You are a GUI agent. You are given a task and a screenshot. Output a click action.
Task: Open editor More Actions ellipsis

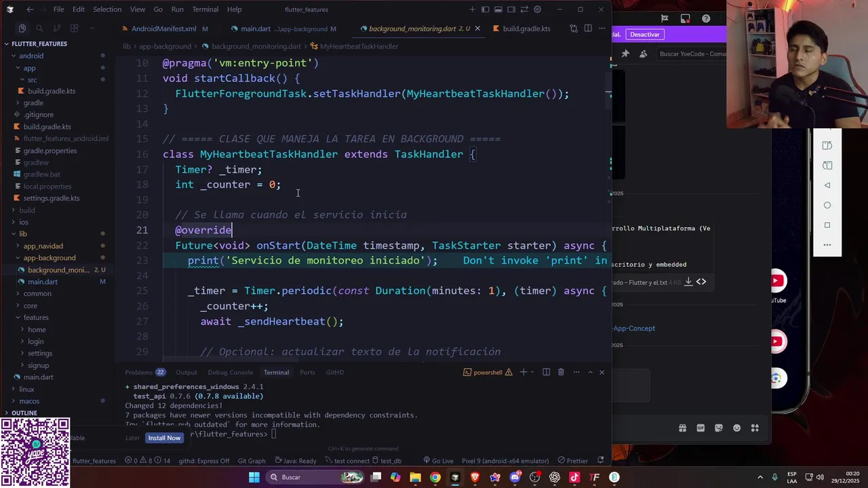click(x=602, y=28)
